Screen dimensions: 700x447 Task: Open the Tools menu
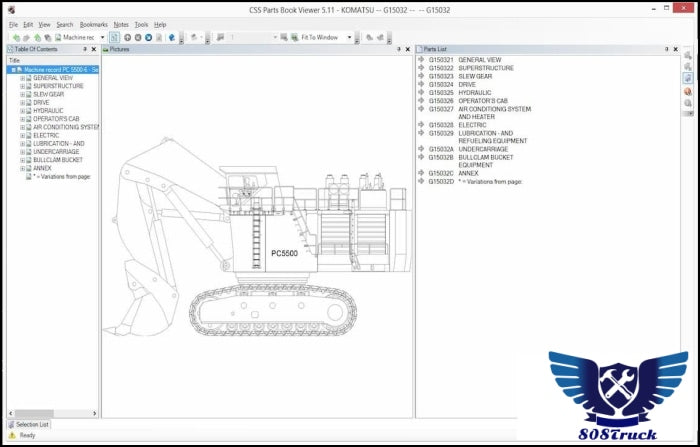141,24
